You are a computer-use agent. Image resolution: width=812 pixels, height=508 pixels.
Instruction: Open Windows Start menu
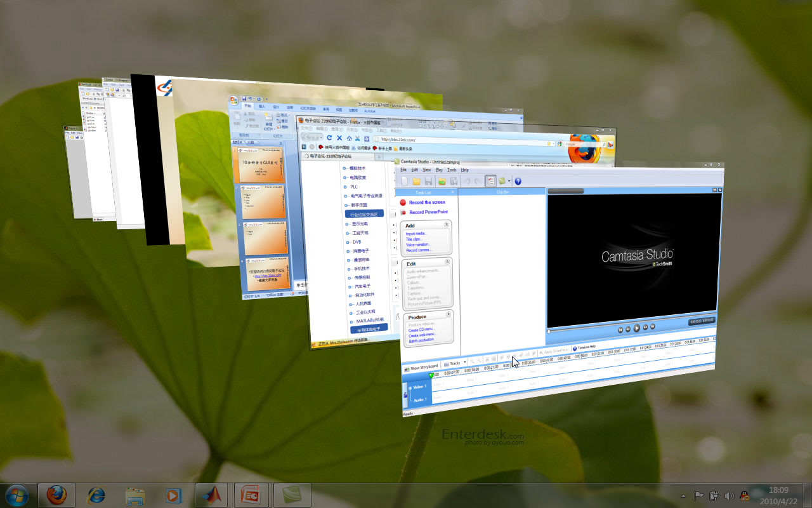point(16,495)
